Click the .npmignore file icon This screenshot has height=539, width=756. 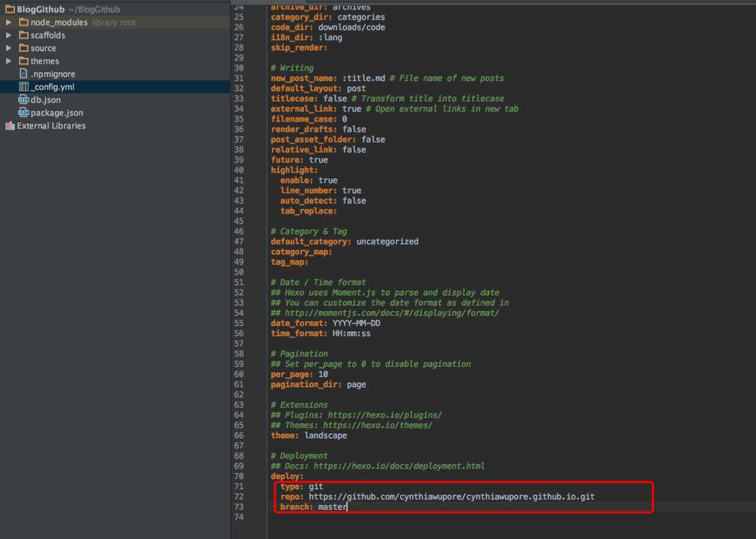click(x=24, y=73)
